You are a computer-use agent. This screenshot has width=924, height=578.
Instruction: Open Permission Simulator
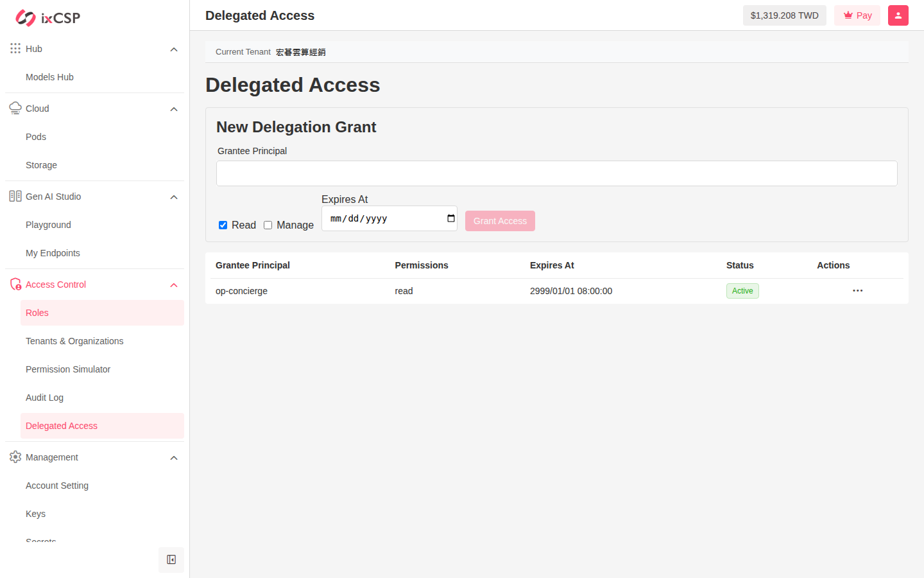102,369
